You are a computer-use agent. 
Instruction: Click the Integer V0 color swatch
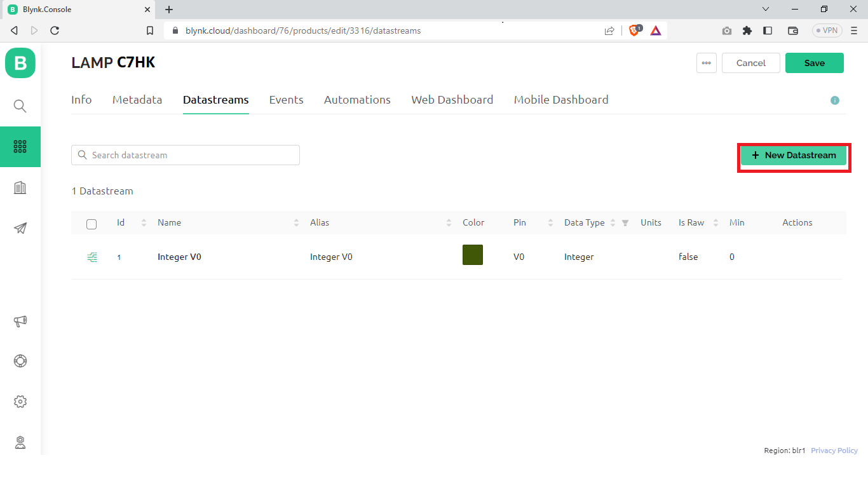[x=473, y=254]
